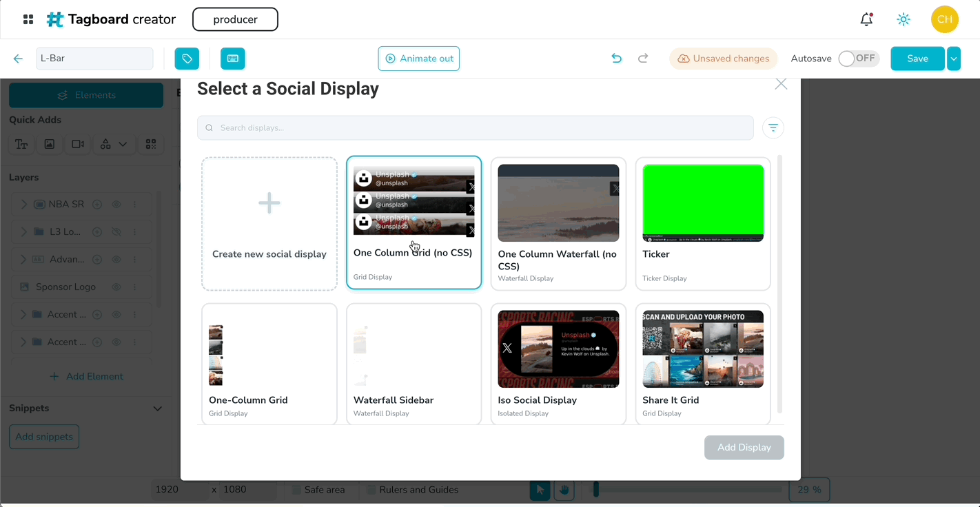Click the plus in the create new display card

pyautogui.click(x=269, y=203)
